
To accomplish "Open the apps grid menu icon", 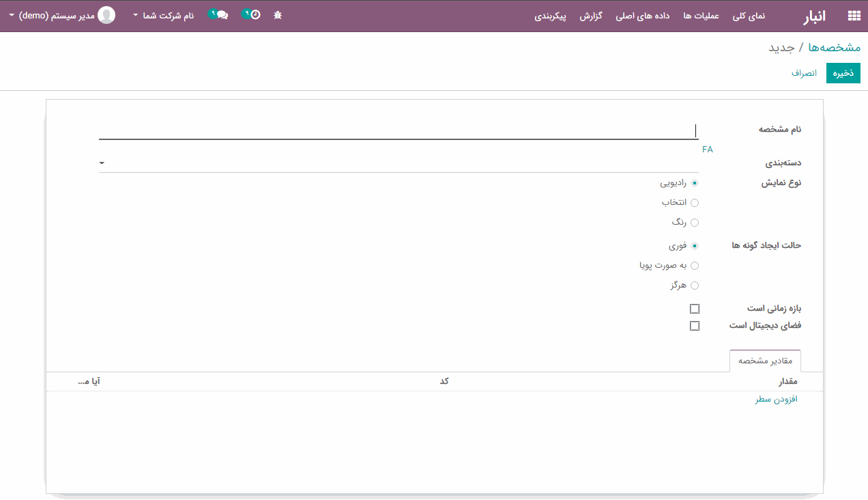I will tap(854, 16).
